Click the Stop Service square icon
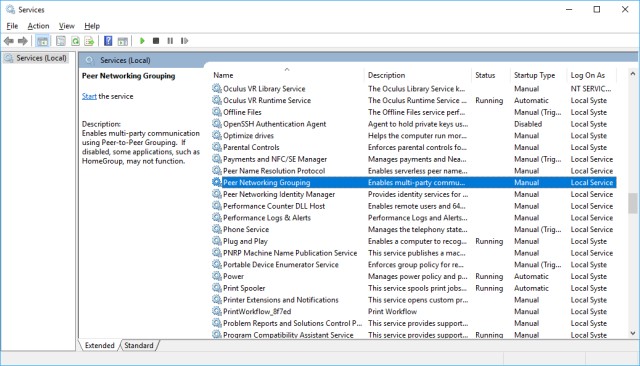 [x=156, y=41]
